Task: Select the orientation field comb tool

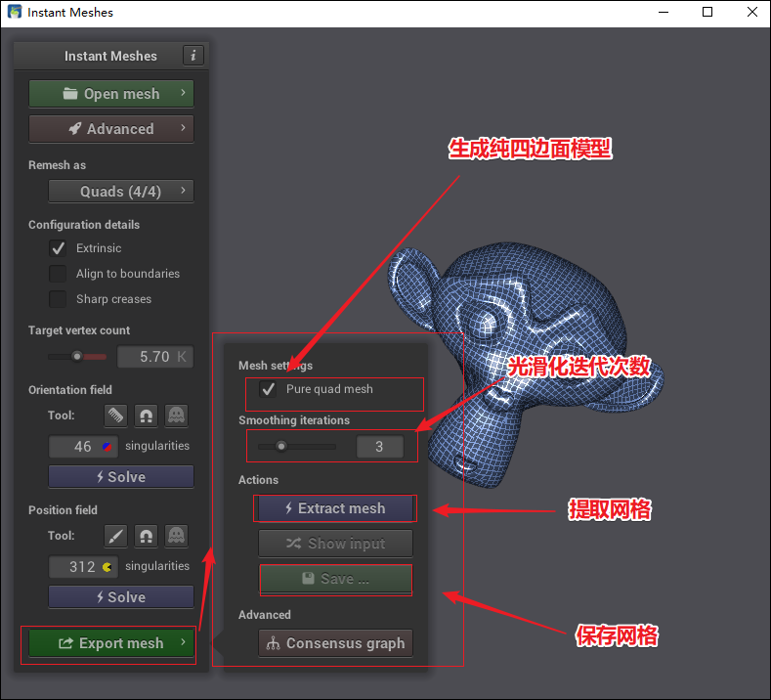Action: (x=116, y=416)
